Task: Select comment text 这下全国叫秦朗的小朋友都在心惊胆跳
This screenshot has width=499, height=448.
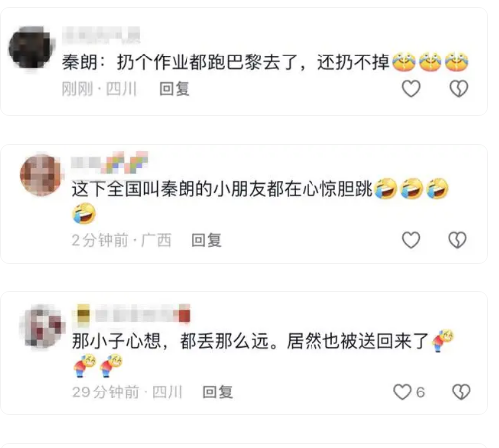Action: (x=222, y=189)
